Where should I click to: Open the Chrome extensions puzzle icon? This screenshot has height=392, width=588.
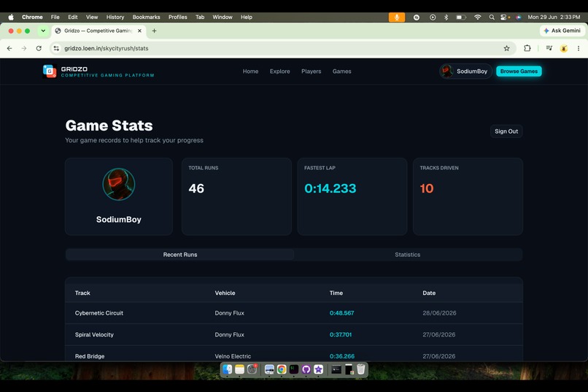click(x=527, y=48)
